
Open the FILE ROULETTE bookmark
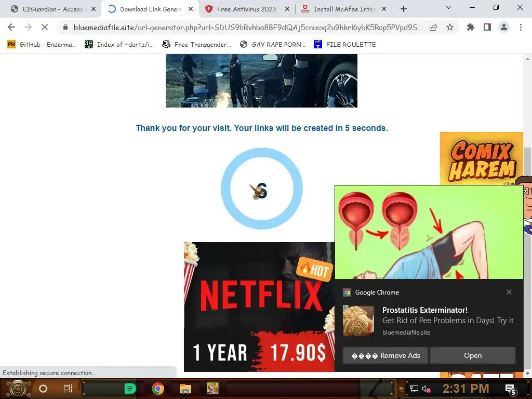coord(345,45)
